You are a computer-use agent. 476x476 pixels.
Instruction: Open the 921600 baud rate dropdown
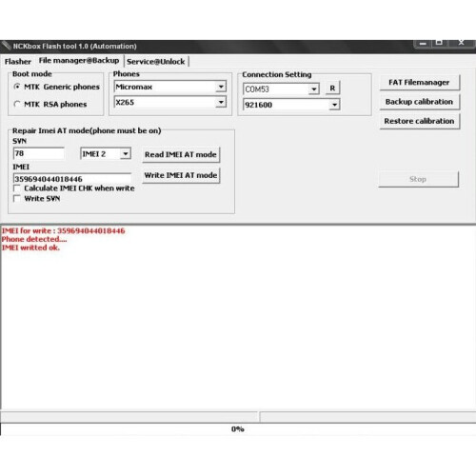click(334, 105)
